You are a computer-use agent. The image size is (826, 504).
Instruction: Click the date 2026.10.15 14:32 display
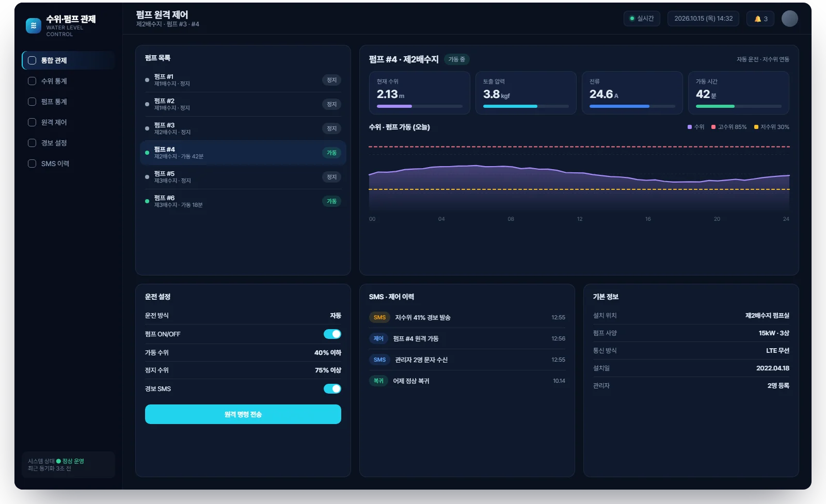703,19
